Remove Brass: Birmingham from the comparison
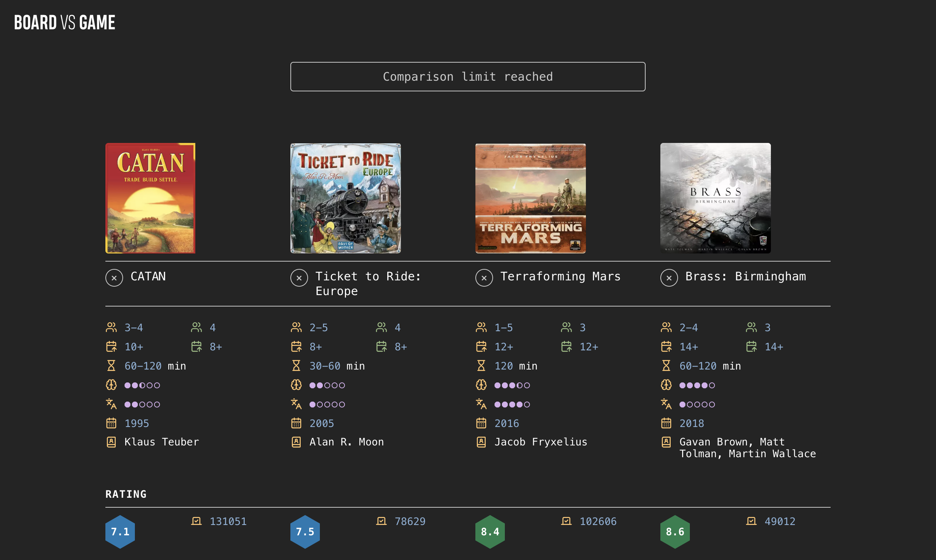The image size is (936, 560). (669, 278)
